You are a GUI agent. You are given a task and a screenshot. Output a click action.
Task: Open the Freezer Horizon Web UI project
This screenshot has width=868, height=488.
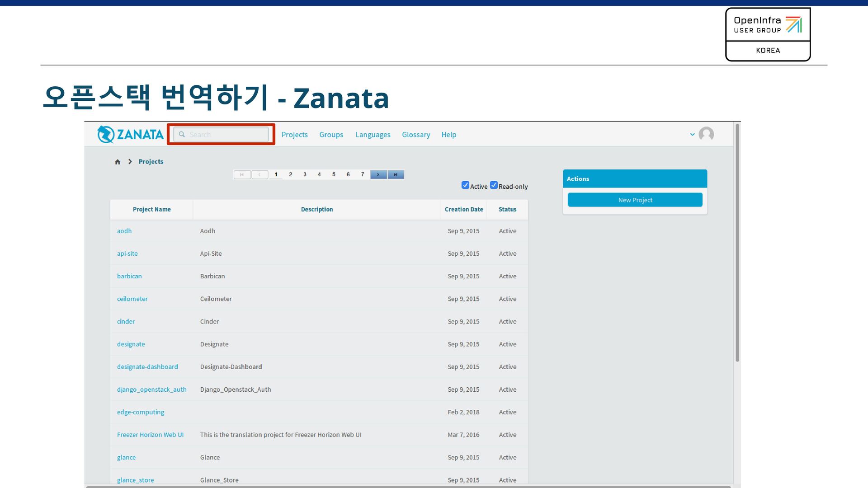tap(150, 435)
